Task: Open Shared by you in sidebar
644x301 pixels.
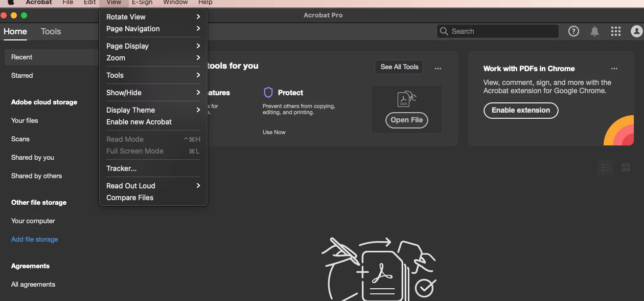Action: point(33,157)
